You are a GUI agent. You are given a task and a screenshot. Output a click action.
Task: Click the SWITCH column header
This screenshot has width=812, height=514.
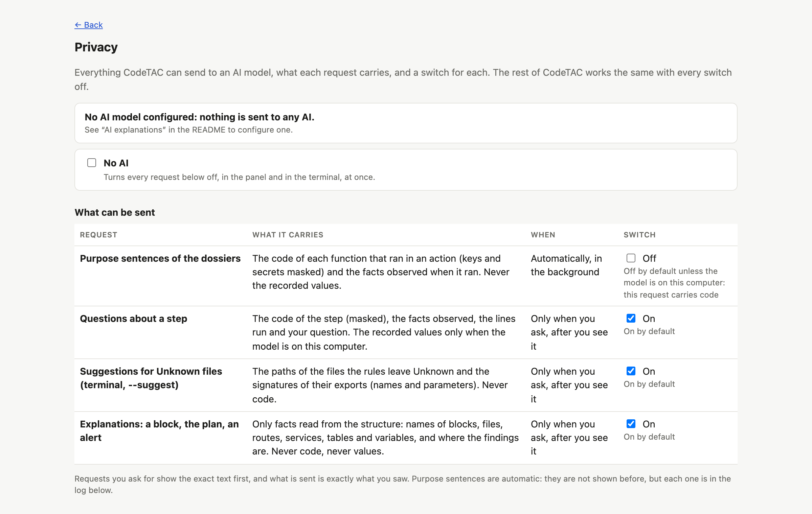click(x=639, y=235)
